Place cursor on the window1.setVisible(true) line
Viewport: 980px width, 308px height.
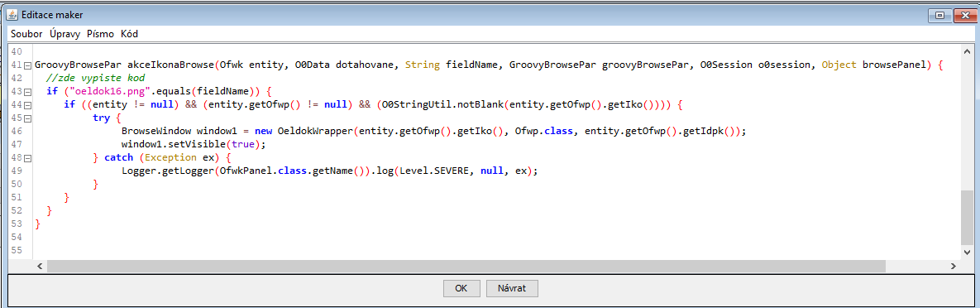coord(194,144)
